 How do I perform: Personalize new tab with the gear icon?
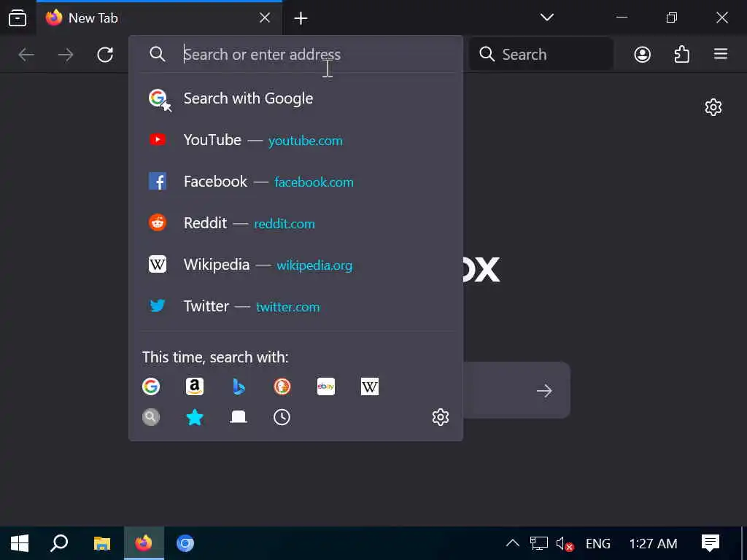pos(713,107)
